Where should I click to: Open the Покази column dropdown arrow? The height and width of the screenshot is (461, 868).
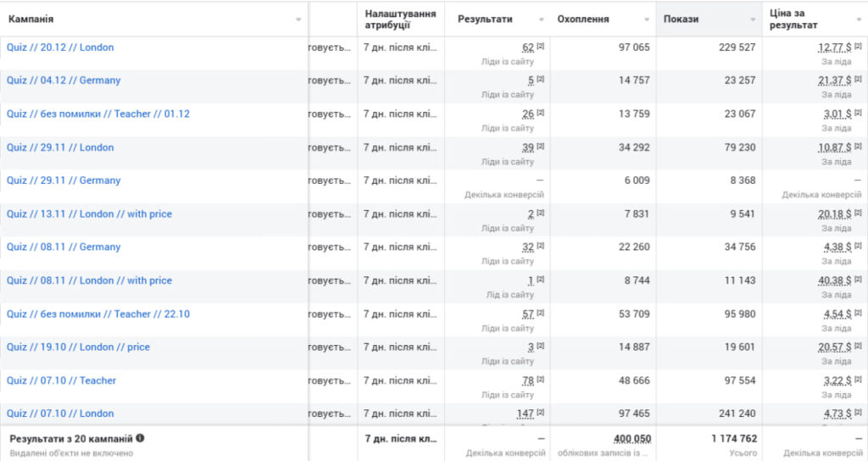[753, 19]
